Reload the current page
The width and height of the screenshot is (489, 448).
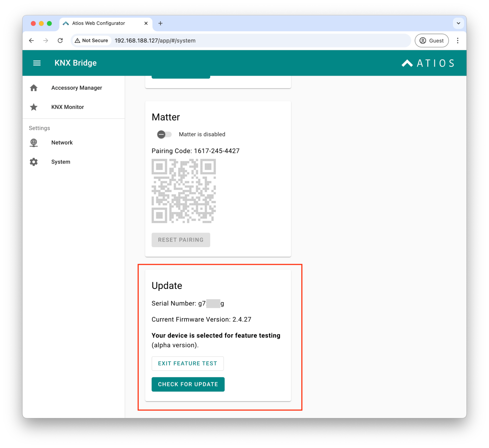click(60, 40)
